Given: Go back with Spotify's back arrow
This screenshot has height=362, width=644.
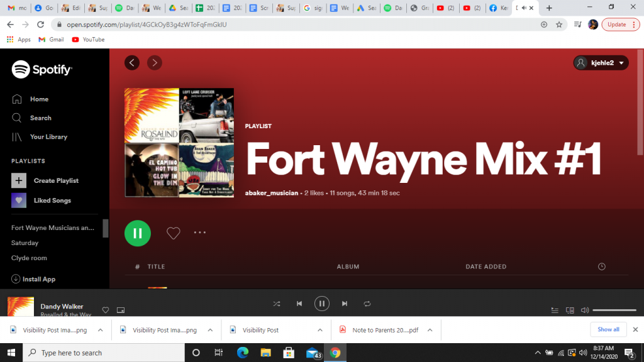Looking at the screenshot, I should (132, 63).
